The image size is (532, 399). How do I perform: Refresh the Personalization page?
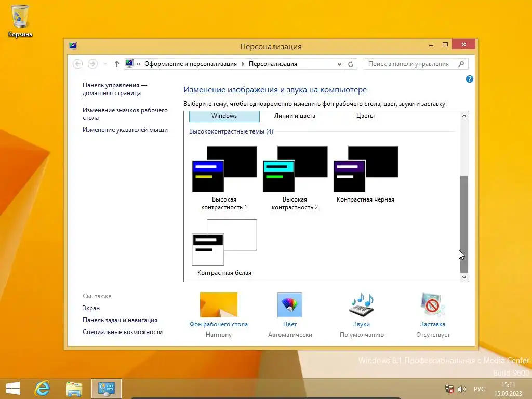tap(351, 64)
